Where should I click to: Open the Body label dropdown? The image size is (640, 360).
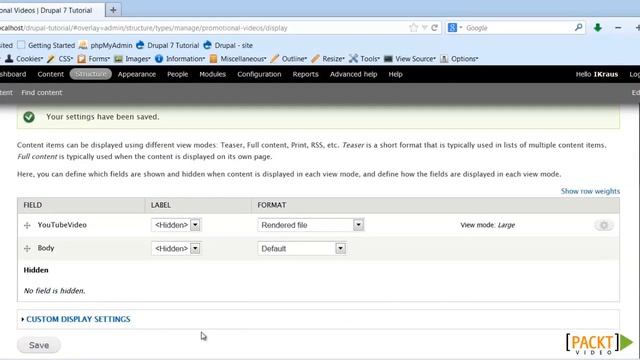click(x=176, y=249)
